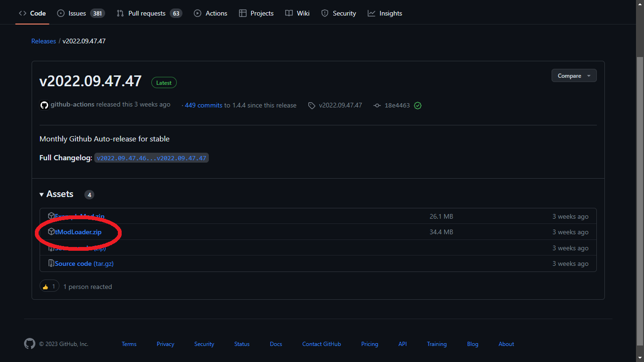Click the thumbs up reaction button
The width and height of the screenshot is (644, 362).
pos(50,286)
